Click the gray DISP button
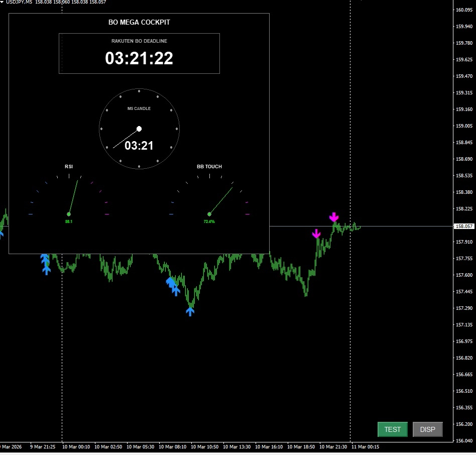 (x=427, y=429)
